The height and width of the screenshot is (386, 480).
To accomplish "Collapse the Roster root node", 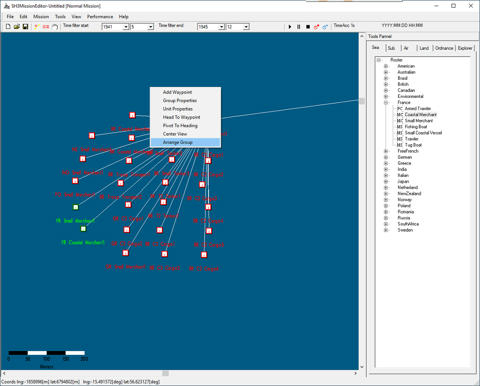I will (x=379, y=60).
